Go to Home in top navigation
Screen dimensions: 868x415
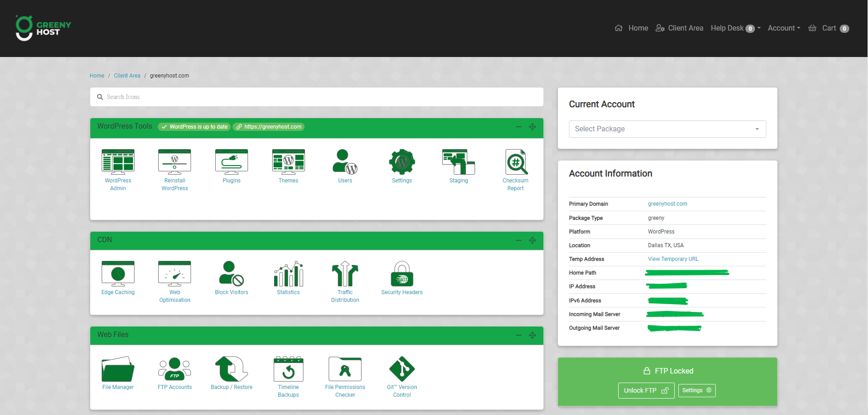[x=631, y=28]
